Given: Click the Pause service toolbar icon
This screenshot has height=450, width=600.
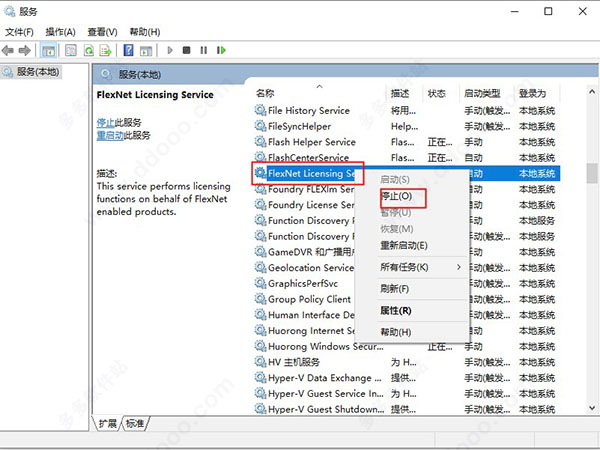Looking at the screenshot, I should click(204, 50).
